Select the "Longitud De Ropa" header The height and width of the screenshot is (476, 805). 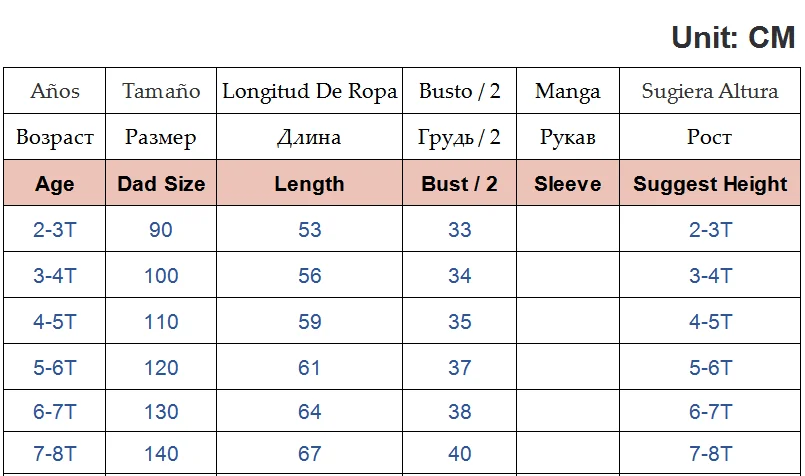(x=309, y=91)
